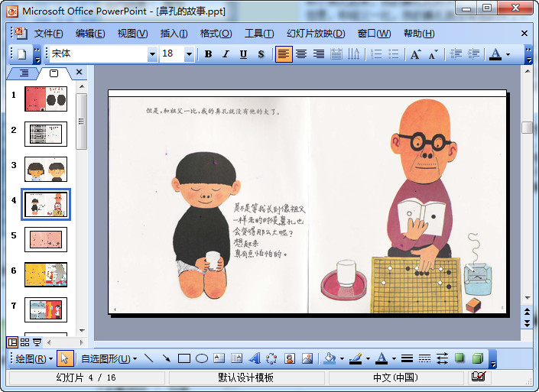Screen dimensions: 539x392
Task: Toggle Bullets list
Action: (x=393, y=54)
